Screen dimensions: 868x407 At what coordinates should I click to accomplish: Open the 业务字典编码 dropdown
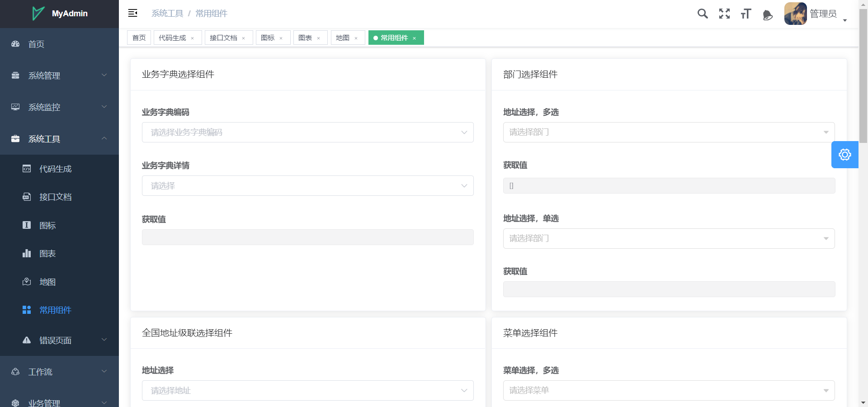[x=308, y=133]
